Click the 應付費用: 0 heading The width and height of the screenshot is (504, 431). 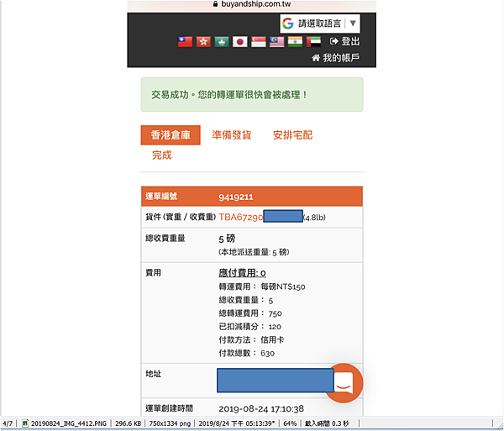click(243, 273)
